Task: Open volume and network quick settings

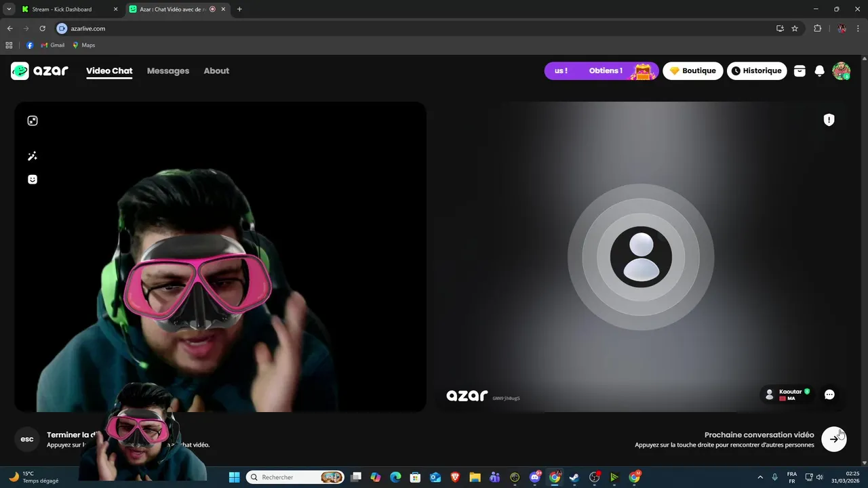Action: tap(814, 477)
